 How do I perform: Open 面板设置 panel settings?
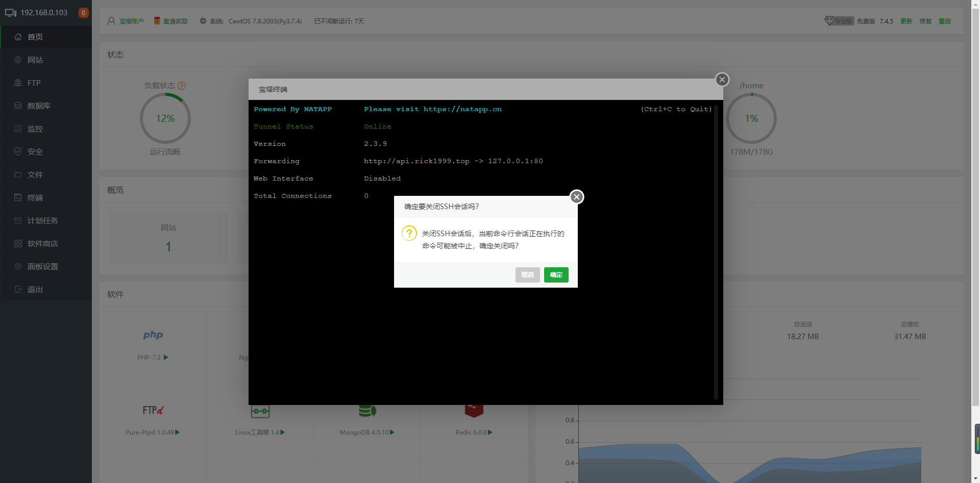42,266
